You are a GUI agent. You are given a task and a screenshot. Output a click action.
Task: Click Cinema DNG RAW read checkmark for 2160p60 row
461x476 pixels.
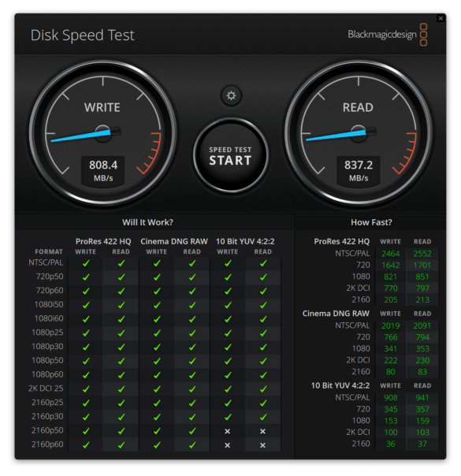pyautogui.click(x=192, y=444)
